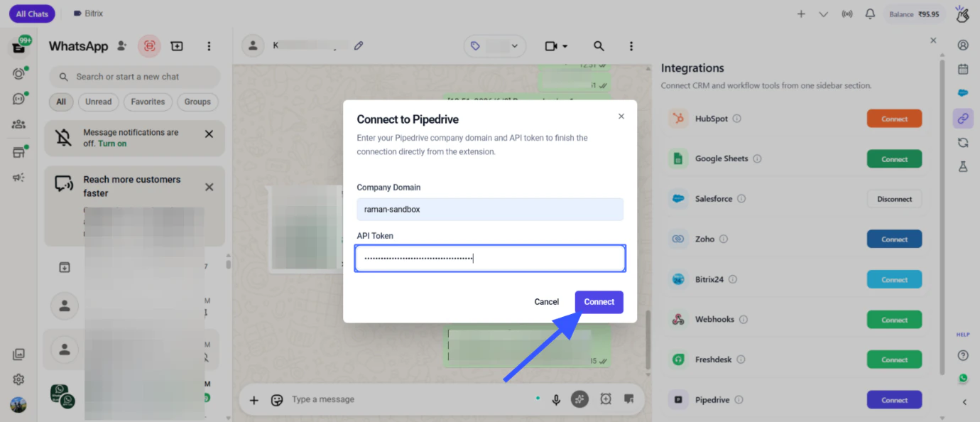The width and height of the screenshot is (980, 422).
Task: Click the add contact icon beside WhatsApp title
Action: click(x=122, y=45)
